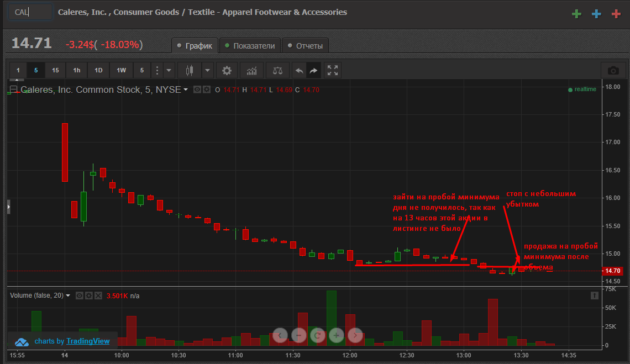Redo chart action with forward arrow
The height and width of the screenshot is (364, 630).
coord(313,71)
